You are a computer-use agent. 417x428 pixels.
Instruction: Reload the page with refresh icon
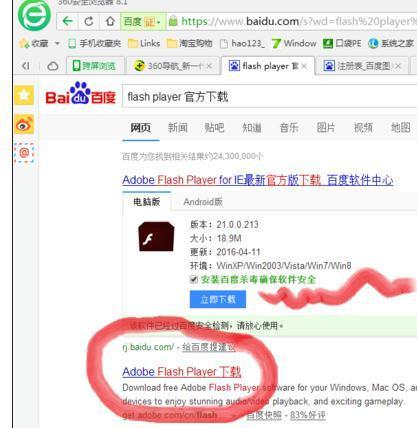88,22
